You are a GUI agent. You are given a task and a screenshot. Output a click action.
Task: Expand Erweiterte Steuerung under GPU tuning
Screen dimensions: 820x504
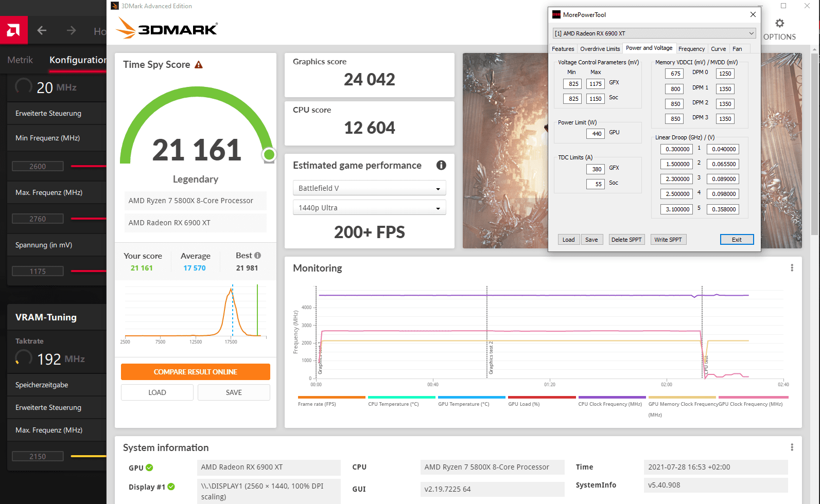57,113
